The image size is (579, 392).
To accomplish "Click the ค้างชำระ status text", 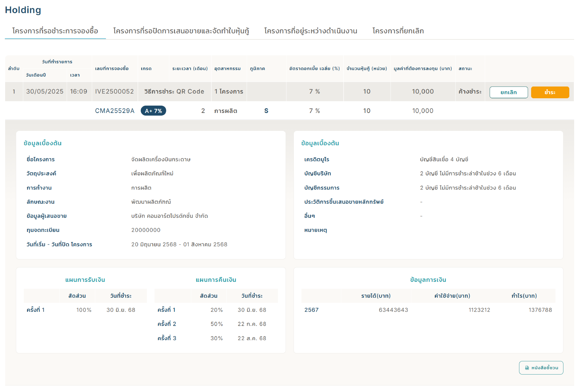I will click(470, 91).
